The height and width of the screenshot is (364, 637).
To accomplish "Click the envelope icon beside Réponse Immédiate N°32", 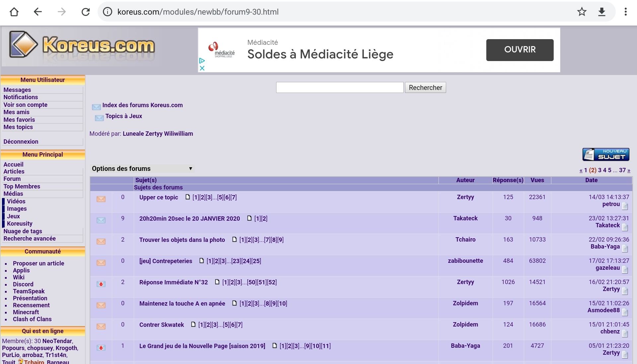I will pos(101,284).
